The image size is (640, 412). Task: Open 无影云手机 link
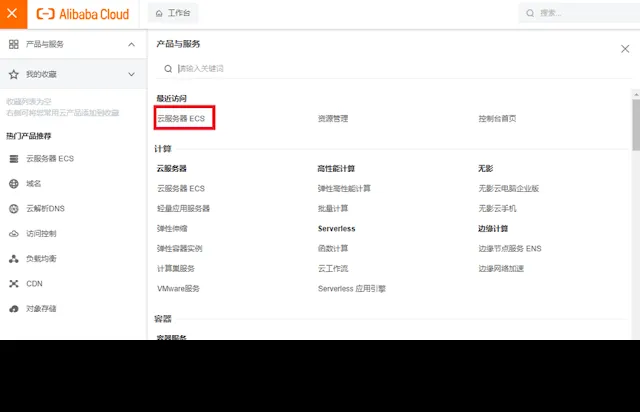(497, 208)
